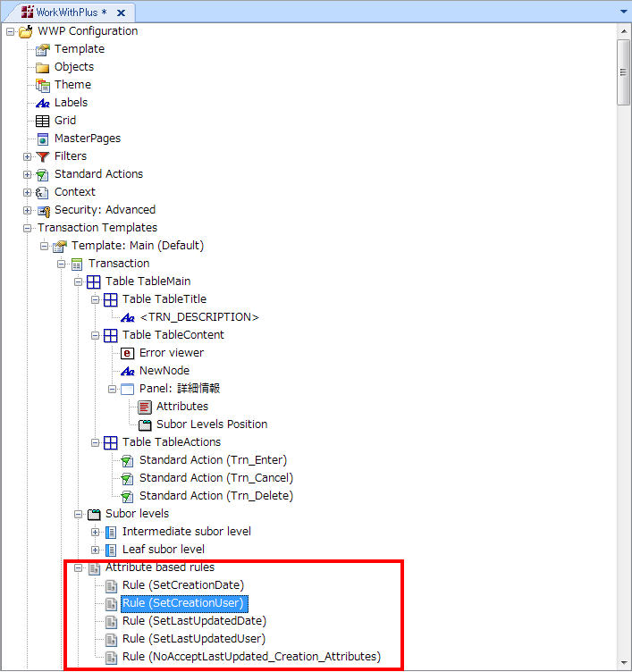The height and width of the screenshot is (672, 632).
Task: Click the TRN_DESCRIPTION text icon
Action: pyautogui.click(x=127, y=317)
